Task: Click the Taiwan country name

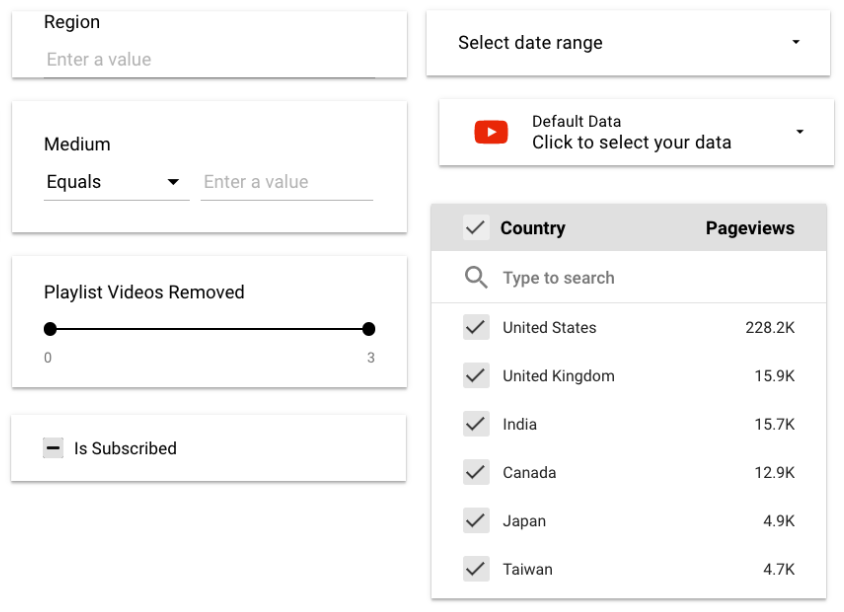Action: point(528,569)
